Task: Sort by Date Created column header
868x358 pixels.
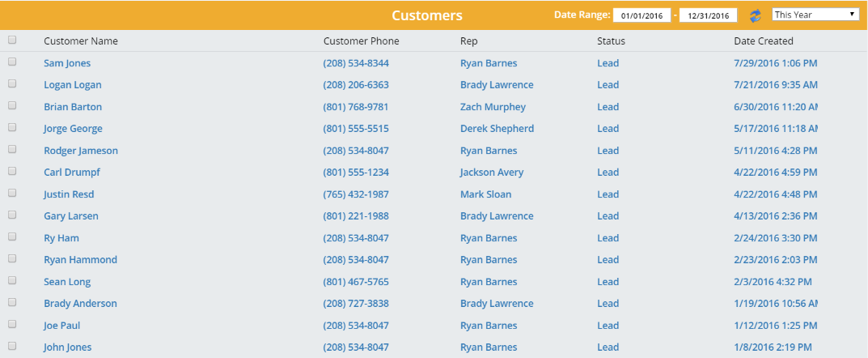Action: tap(764, 41)
